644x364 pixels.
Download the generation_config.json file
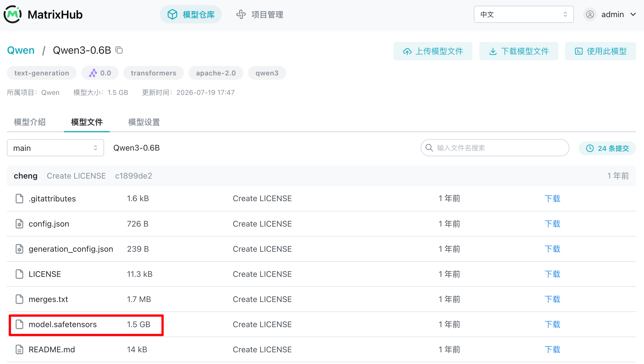pos(552,249)
